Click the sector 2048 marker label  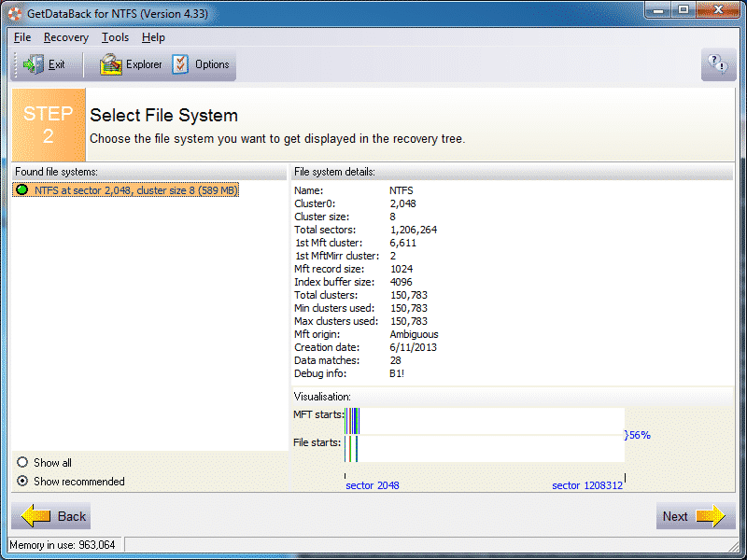(x=372, y=485)
